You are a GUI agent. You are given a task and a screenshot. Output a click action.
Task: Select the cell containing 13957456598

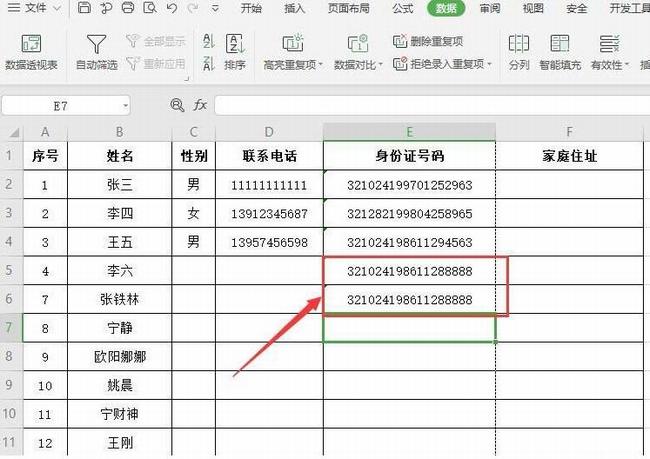pos(269,242)
